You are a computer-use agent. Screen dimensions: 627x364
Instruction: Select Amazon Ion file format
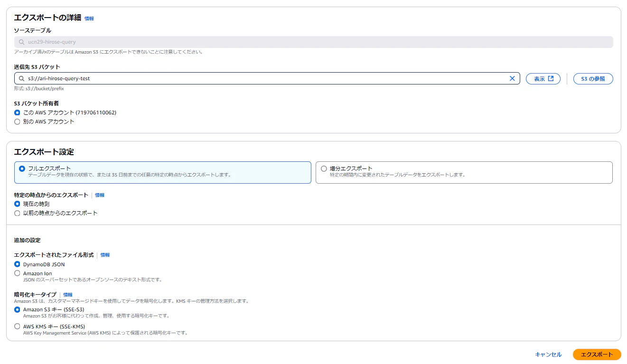coord(18,273)
